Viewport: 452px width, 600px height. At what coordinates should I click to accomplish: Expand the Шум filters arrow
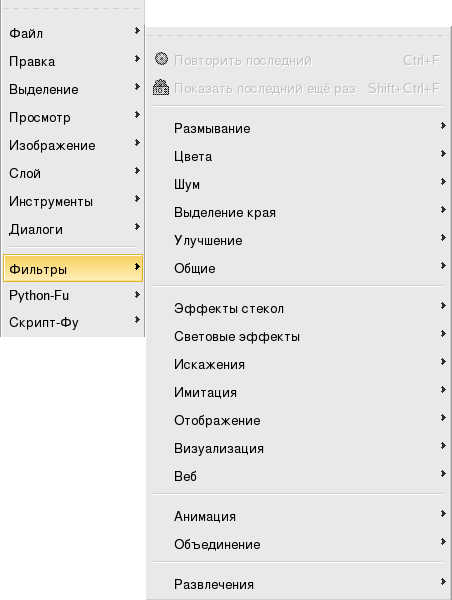(443, 181)
